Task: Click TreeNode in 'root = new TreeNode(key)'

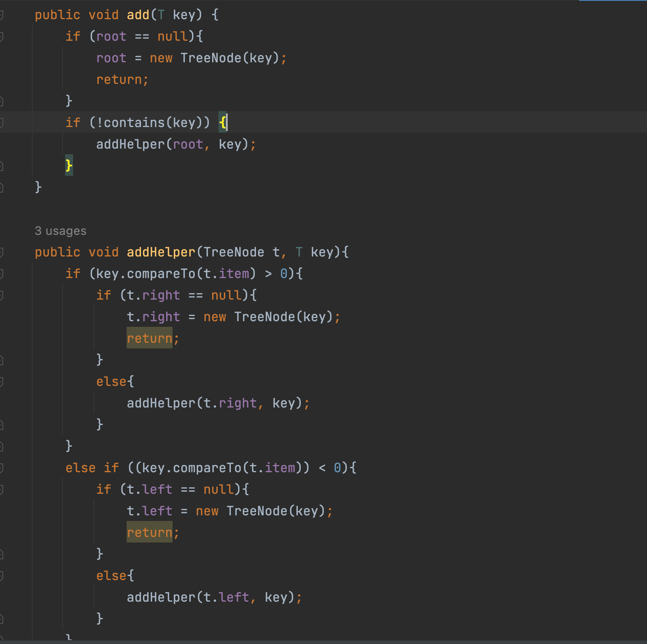Action: (210, 58)
